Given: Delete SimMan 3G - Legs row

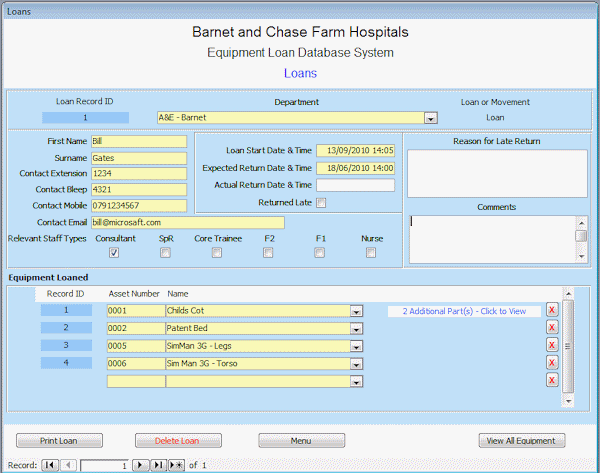Looking at the screenshot, I should pyautogui.click(x=551, y=345).
